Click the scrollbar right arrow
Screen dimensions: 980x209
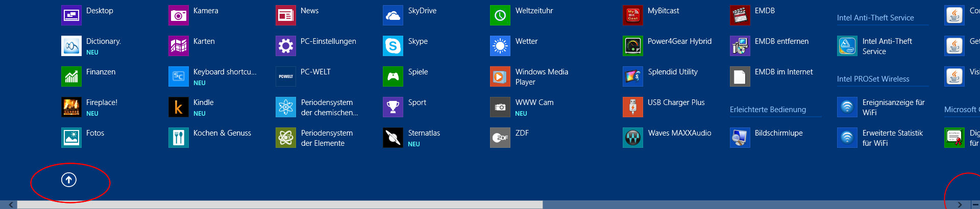[x=960, y=204]
